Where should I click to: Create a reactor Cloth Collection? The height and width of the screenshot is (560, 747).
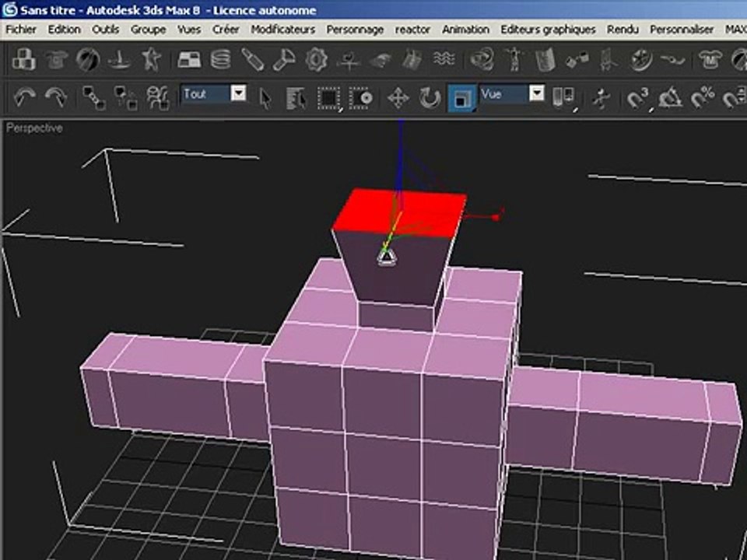[x=56, y=60]
